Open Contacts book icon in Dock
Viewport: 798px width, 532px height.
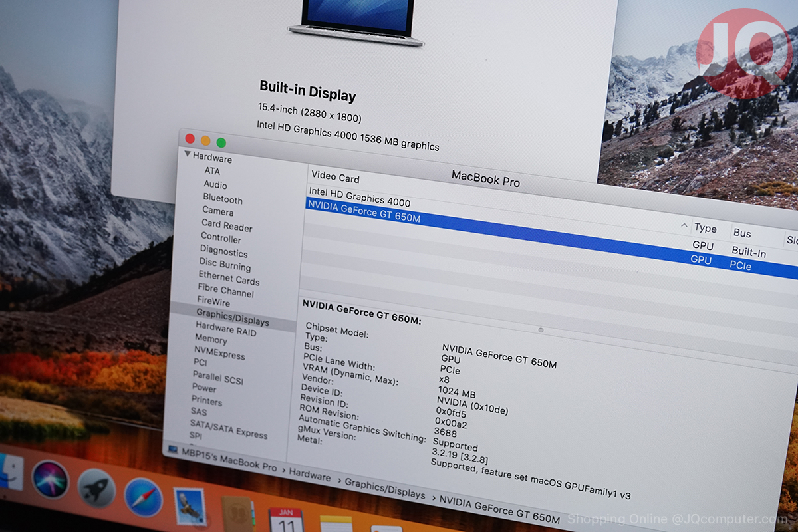tap(237, 514)
